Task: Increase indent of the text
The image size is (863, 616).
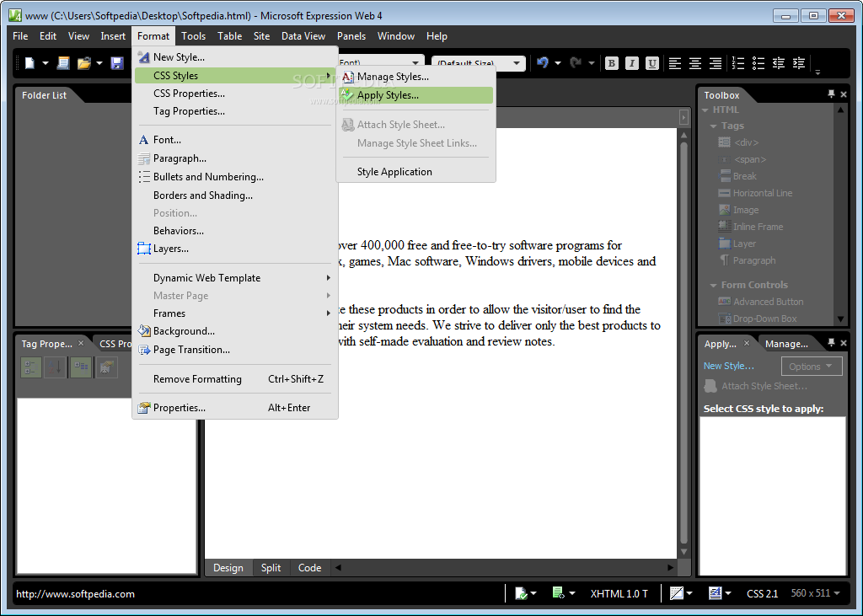Action: 799,63
